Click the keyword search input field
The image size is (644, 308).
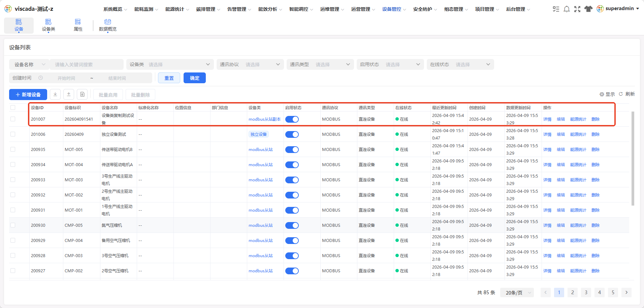87,64
